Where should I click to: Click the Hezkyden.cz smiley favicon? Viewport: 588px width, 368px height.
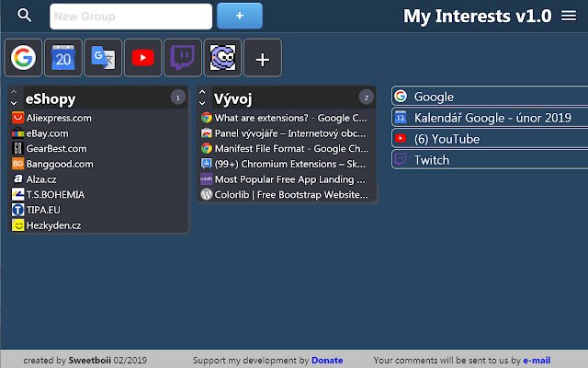pyautogui.click(x=17, y=225)
